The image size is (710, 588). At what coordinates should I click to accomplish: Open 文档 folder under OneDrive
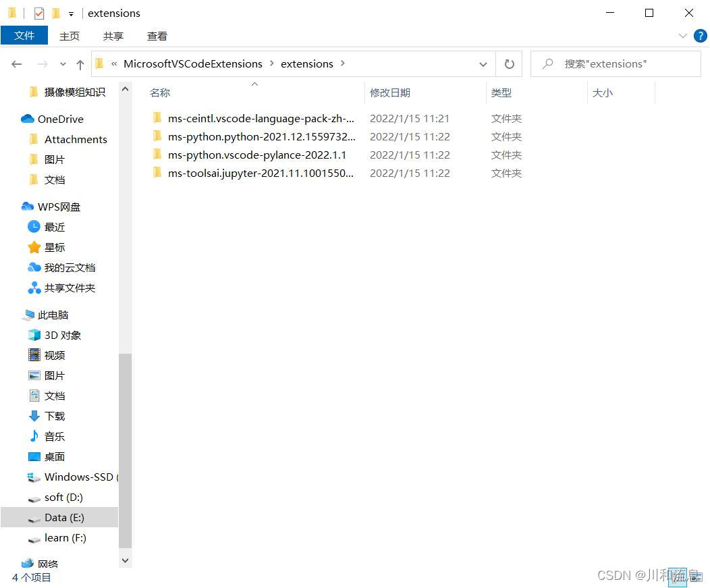[x=55, y=180]
